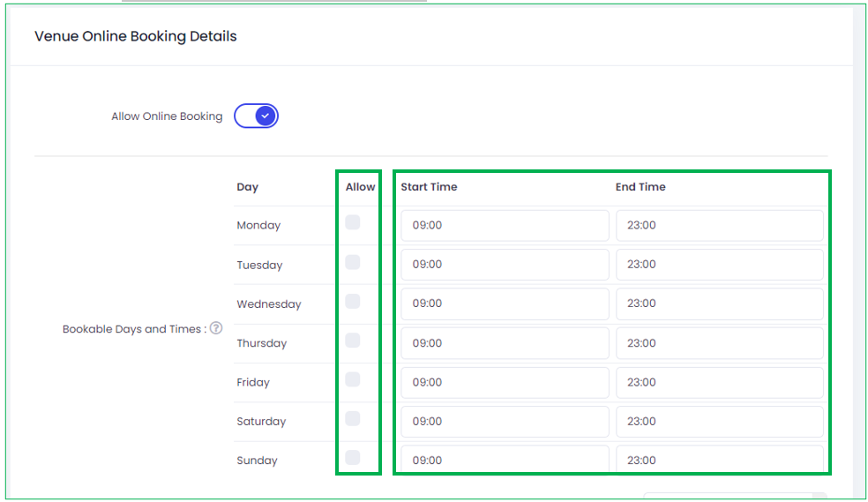Click the Saturday End Time input

coord(720,422)
